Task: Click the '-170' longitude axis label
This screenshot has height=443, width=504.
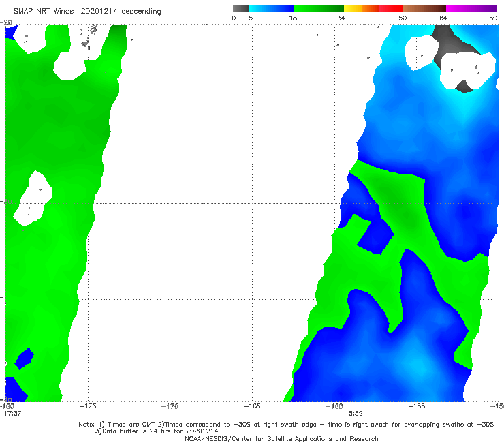Action: (170, 406)
